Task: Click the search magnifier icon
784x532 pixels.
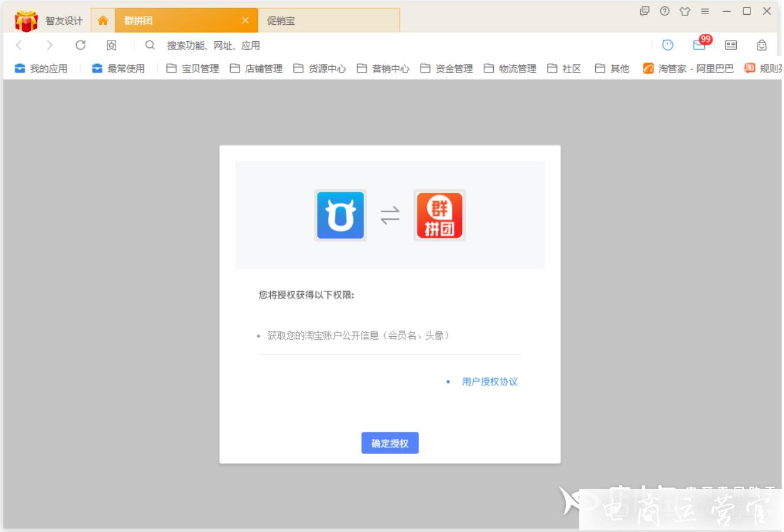Action: [150, 45]
